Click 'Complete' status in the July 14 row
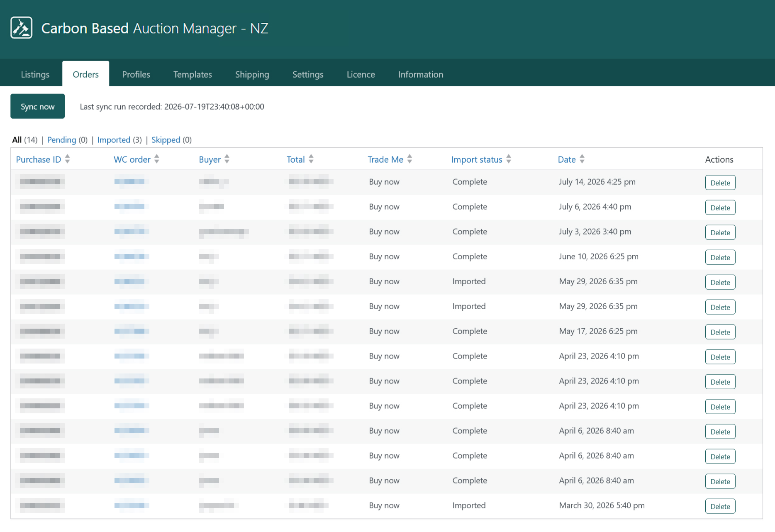The image size is (775, 532). (x=470, y=182)
